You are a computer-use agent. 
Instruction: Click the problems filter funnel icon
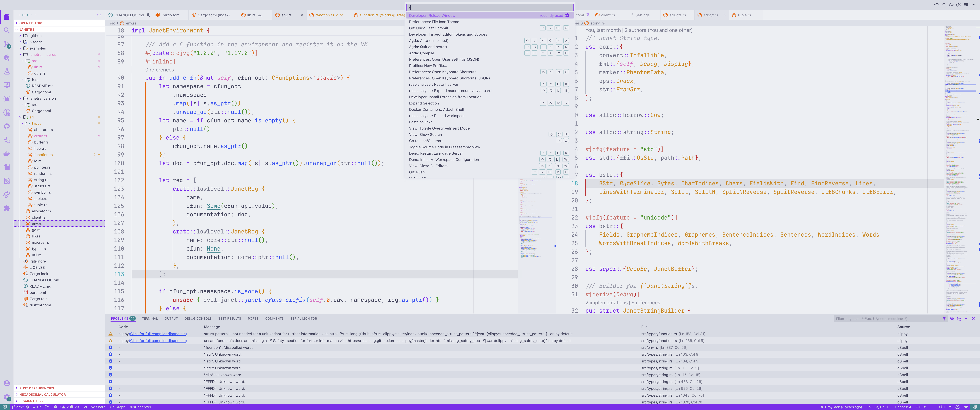(x=944, y=319)
